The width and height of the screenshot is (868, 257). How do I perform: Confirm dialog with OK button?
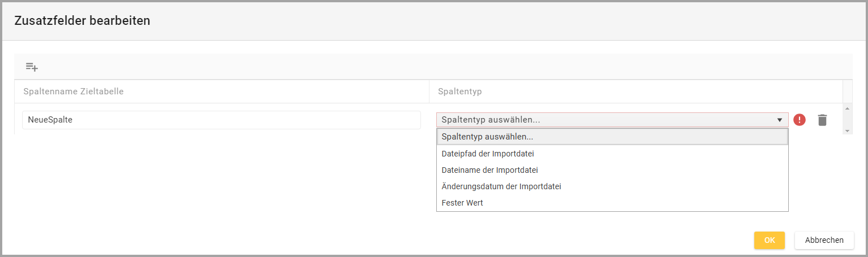point(769,240)
